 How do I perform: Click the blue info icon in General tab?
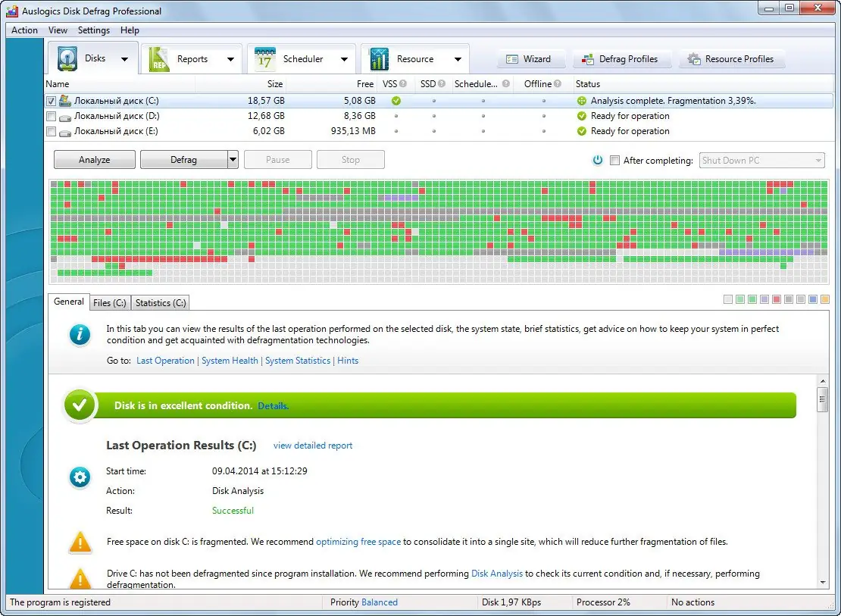point(80,334)
